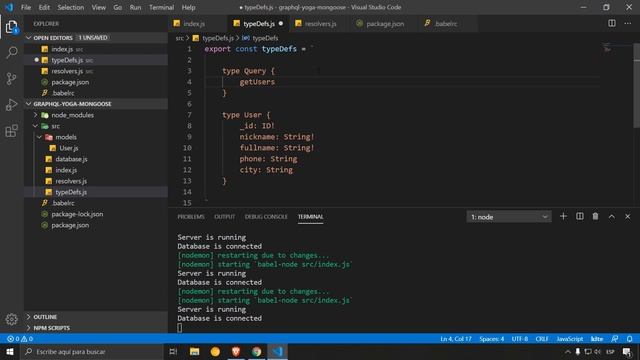Screen dimensions: 640x360
Task: Change indentation via Spaces: 4
Action: [491, 339]
